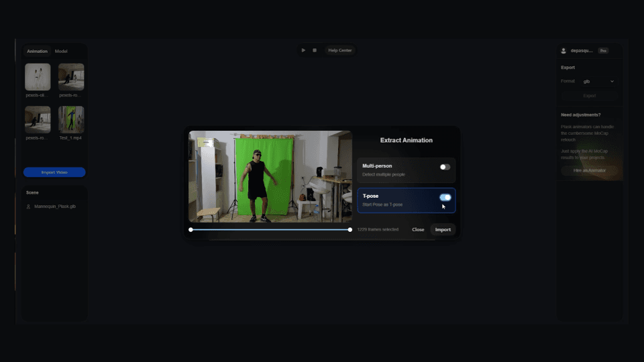This screenshot has height=362, width=644.
Task: Select the Test_1.mp4 video thumbnail
Action: (71, 119)
